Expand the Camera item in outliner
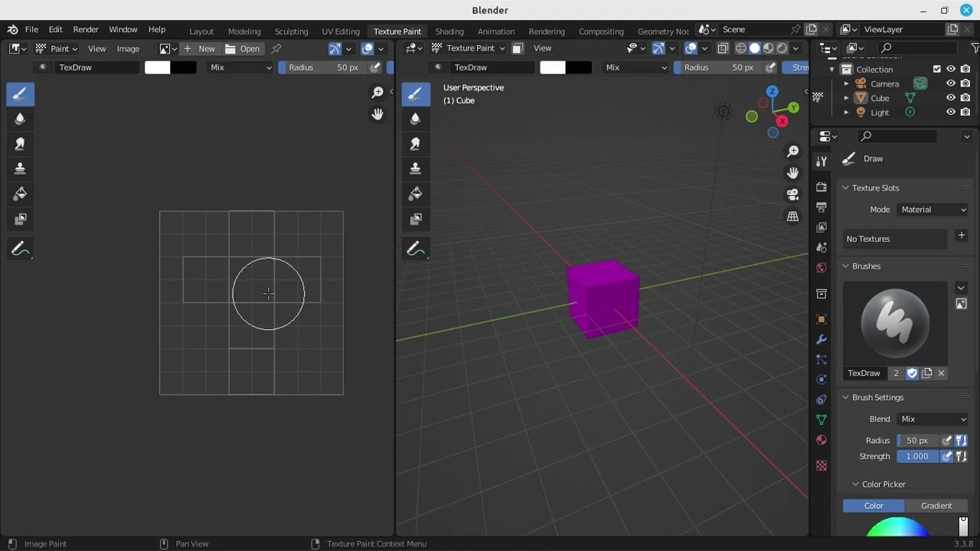Screen dimensions: 980x551 (x=846, y=83)
